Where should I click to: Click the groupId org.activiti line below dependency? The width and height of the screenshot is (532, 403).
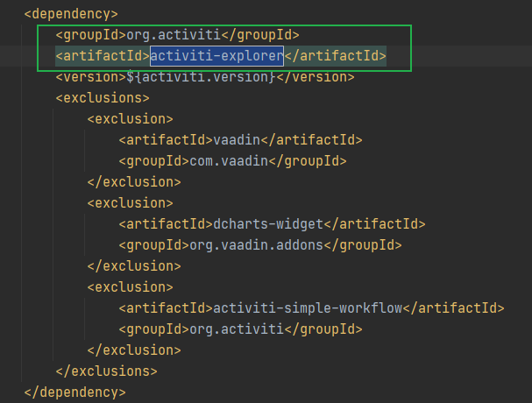coord(177,35)
